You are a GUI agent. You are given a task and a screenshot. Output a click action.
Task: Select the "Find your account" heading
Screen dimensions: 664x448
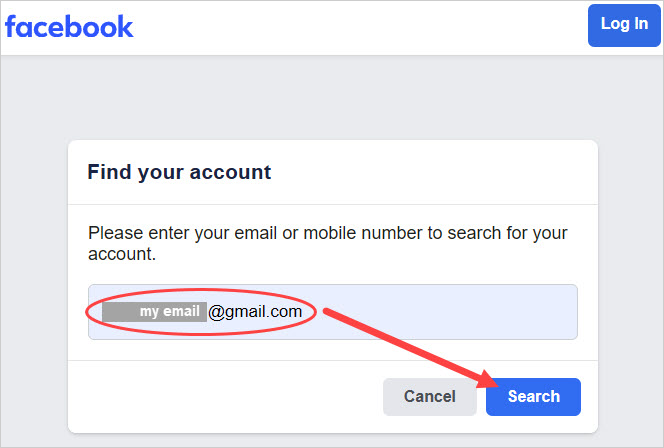pyautogui.click(x=179, y=172)
